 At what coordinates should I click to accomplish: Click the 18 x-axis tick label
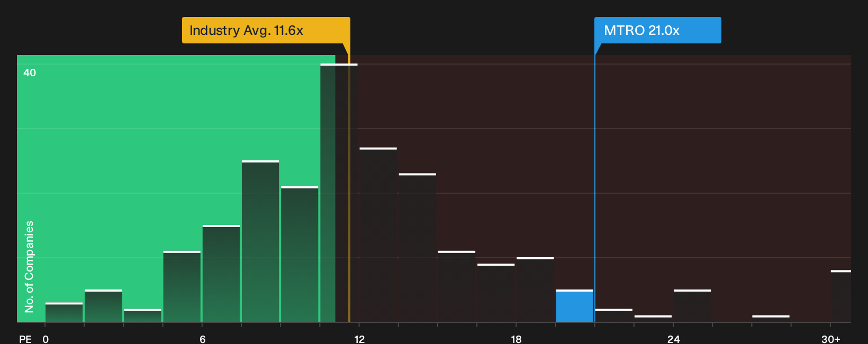(x=517, y=339)
